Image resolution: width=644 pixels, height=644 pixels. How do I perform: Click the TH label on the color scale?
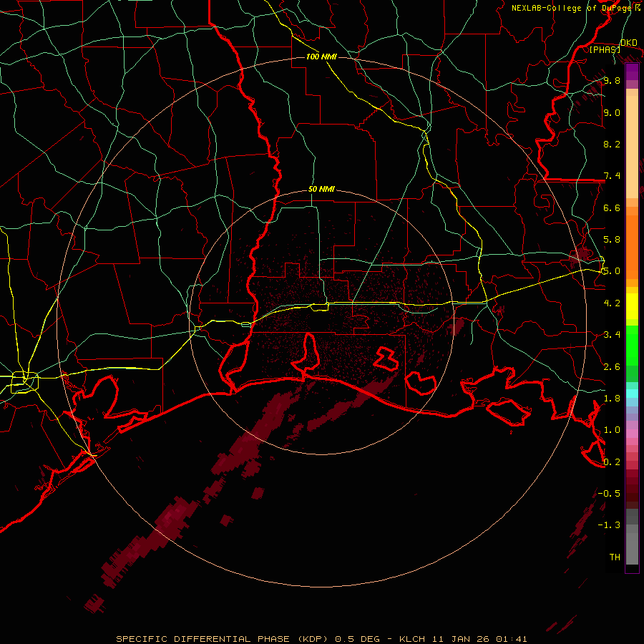click(x=615, y=557)
